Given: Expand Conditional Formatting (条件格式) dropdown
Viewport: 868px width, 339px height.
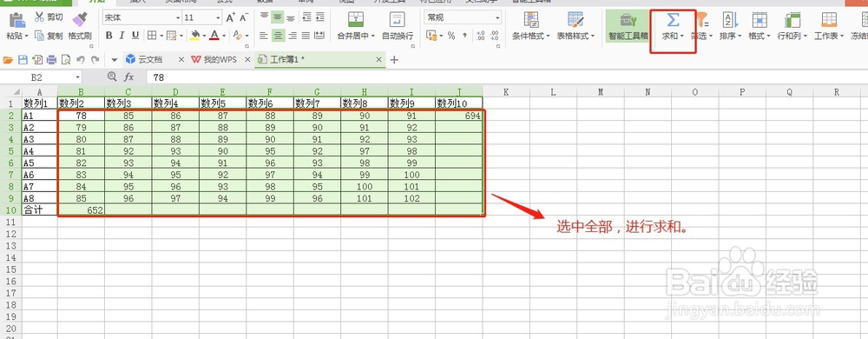Looking at the screenshot, I should coord(548,36).
